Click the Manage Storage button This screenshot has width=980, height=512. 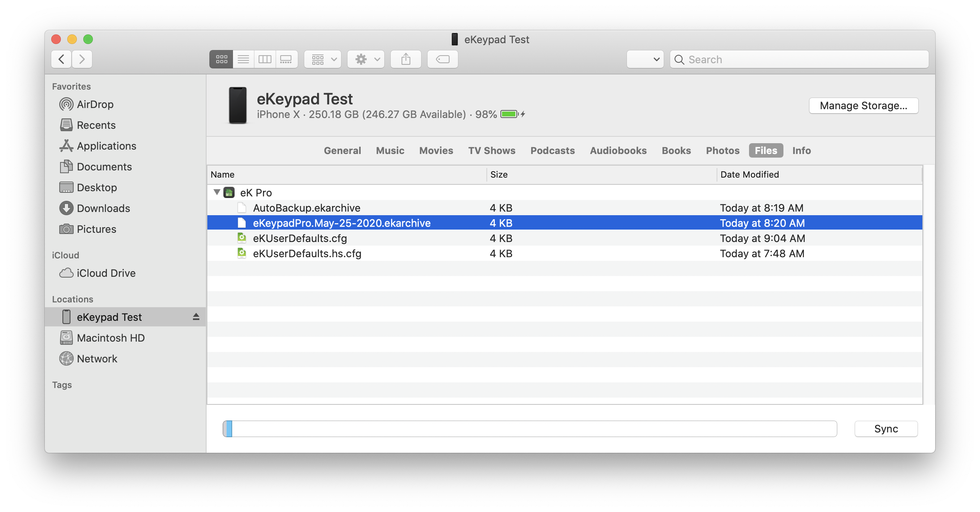click(x=864, y=106)
